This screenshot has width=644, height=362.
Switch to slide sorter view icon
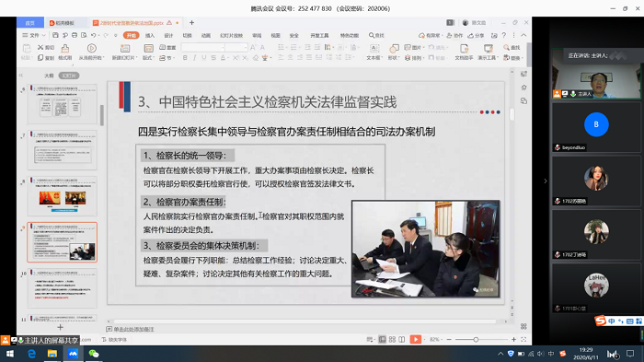[392, 339]
